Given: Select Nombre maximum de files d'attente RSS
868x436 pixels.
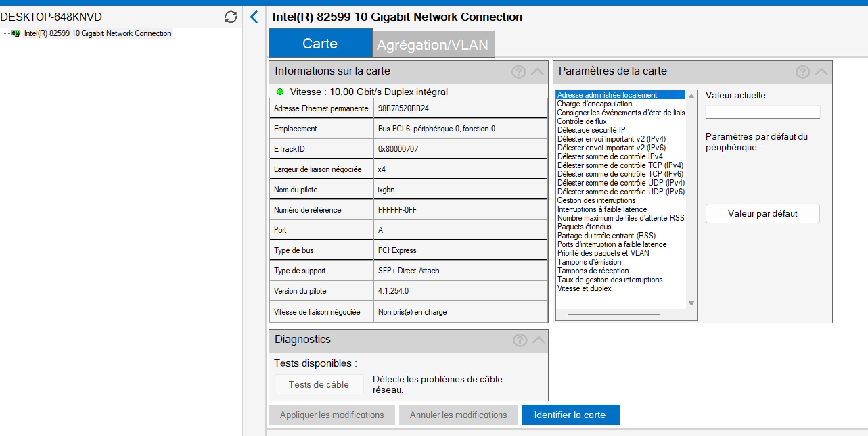Looking at the screenshot, I should point(621,218).
